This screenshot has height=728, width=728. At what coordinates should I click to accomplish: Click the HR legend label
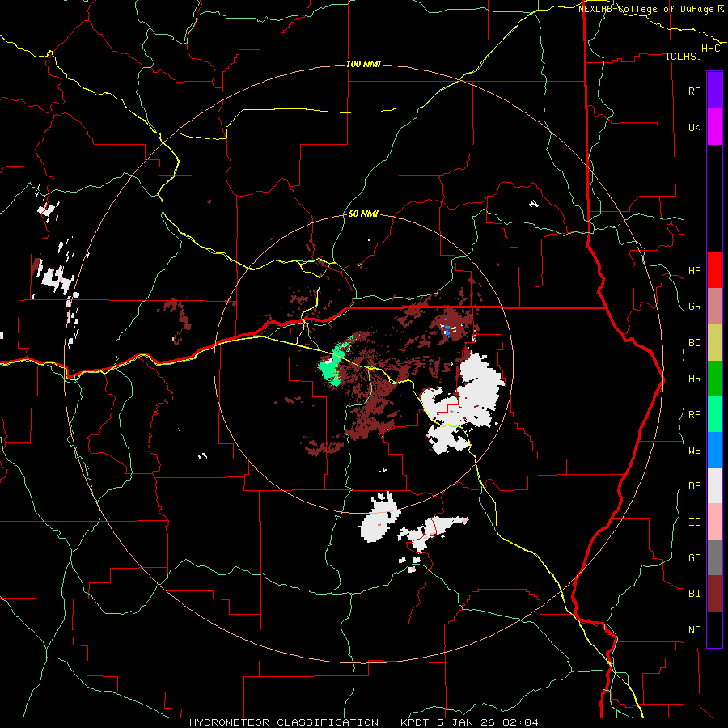(694, 379)
